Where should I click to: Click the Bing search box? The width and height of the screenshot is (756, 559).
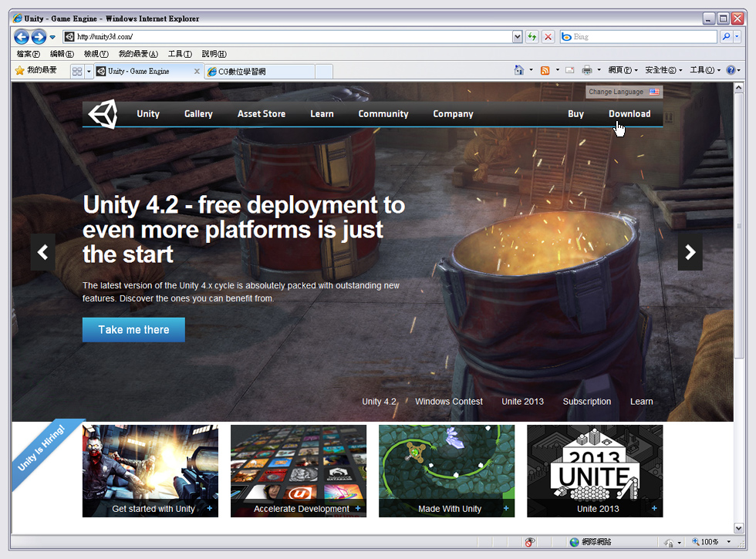pyautogui.click(x=639, y=37)
